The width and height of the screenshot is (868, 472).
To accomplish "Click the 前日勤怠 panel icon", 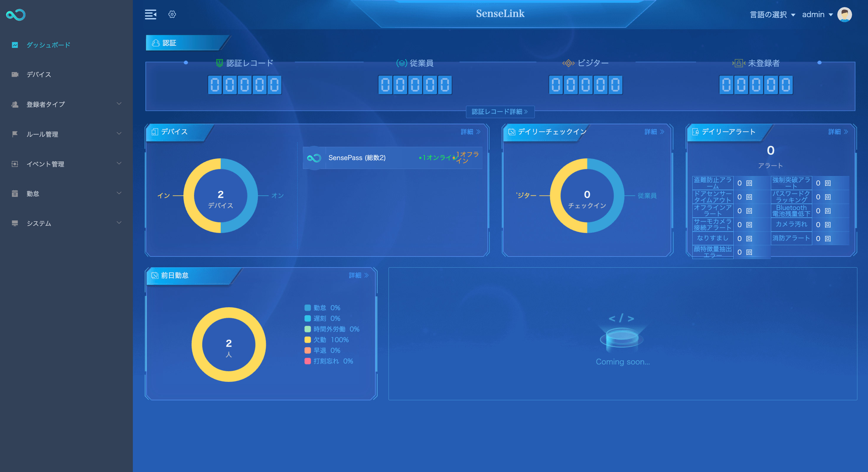I will 154,276.
